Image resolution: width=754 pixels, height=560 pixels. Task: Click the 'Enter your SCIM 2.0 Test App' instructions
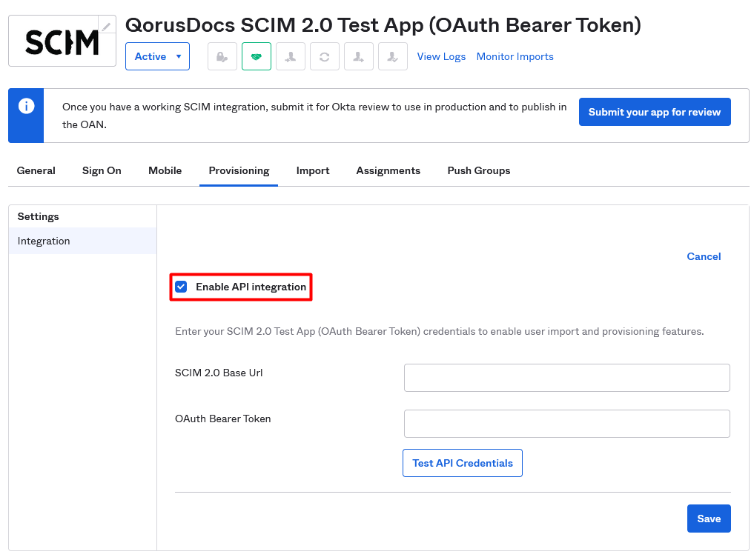(x=439, y=331)
